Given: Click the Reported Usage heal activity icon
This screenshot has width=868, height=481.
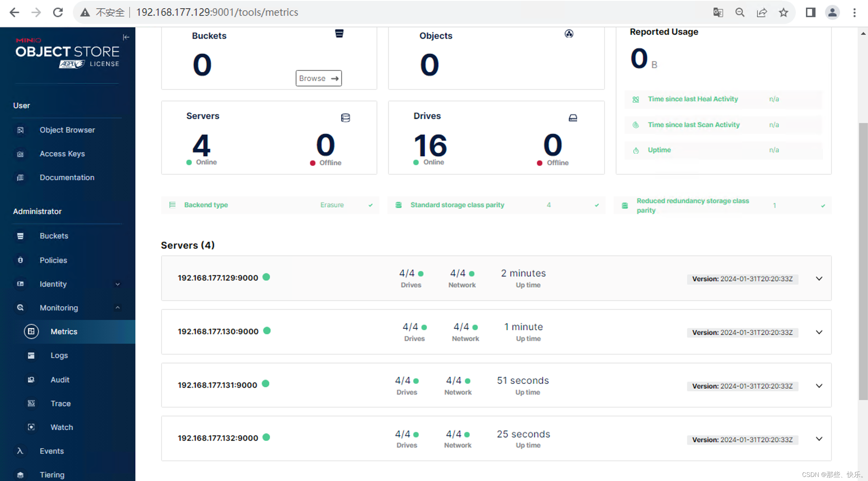Looking at the screenshot, I should [636, 99].
